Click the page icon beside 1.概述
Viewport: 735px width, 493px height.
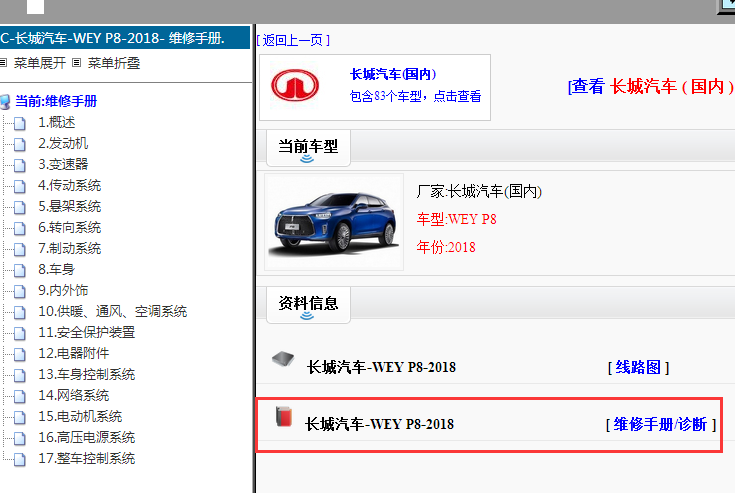pyautogui.click(x=20, y=123)
